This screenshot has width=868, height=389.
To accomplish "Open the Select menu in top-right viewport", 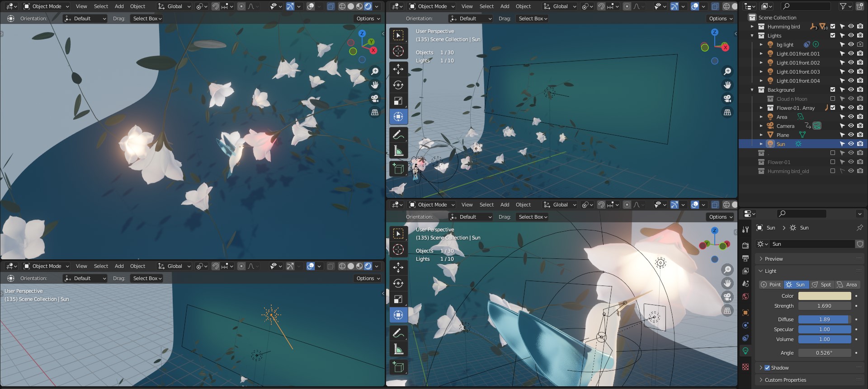I will coord(486,6).
